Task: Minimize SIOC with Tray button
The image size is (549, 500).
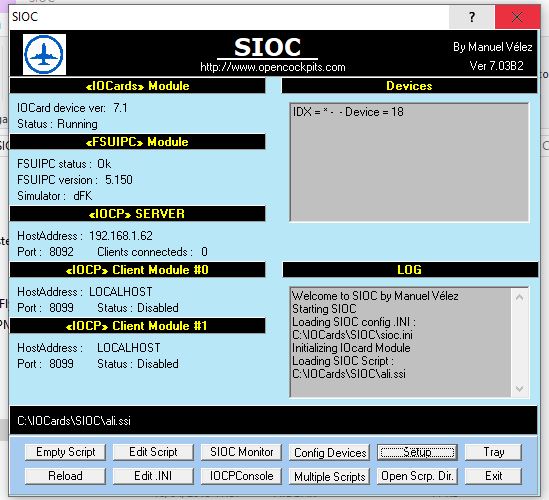Action: click(x=494, y=452)
